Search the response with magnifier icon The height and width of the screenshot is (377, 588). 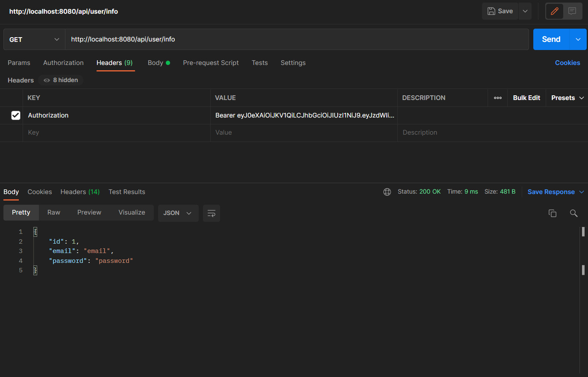click(x=574, y=213)
